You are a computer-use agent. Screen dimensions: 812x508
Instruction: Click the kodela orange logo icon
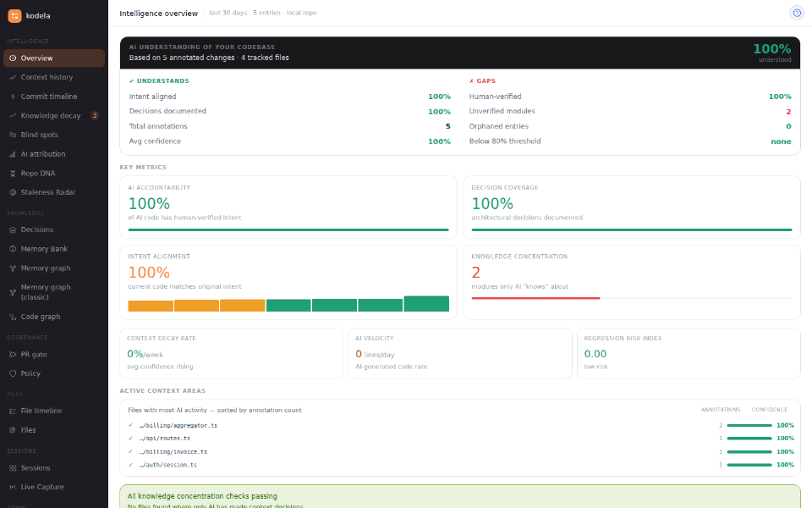tap(14, 15)
